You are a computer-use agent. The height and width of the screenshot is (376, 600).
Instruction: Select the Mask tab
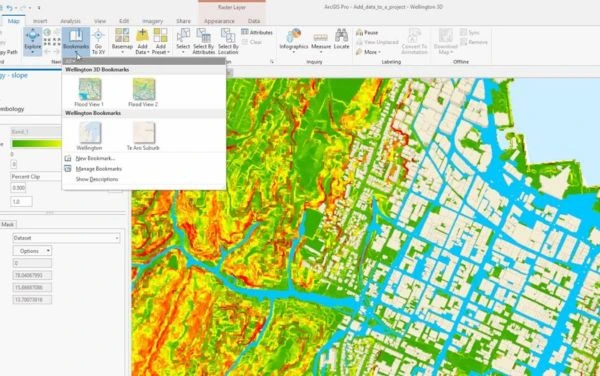point(8,225)
